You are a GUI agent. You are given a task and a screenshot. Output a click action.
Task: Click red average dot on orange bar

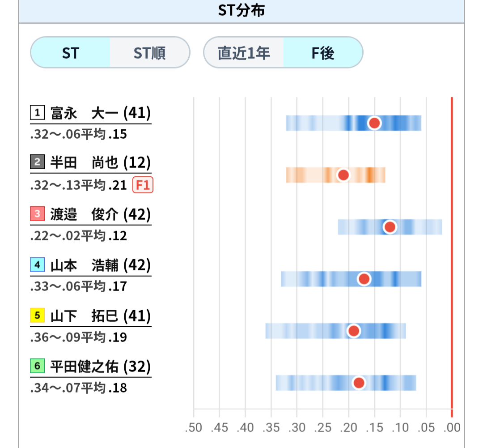click(343, 175)
